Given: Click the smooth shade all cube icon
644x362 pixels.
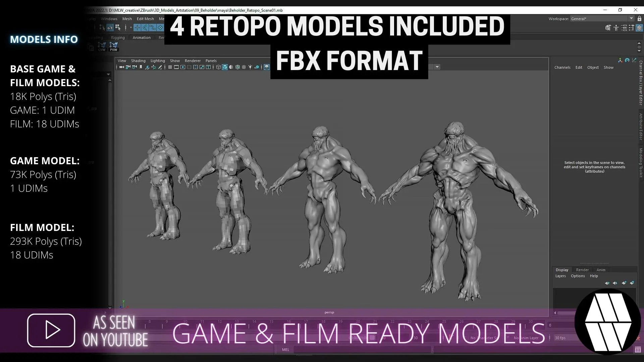Looking at the screenshot, I should pyautogui.click(x=225, y=67).
